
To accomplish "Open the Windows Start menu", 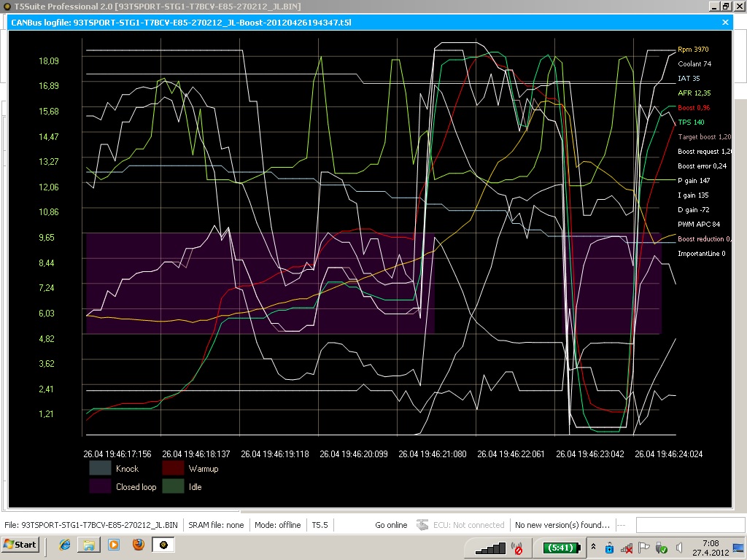I will [x=21, y=545].
